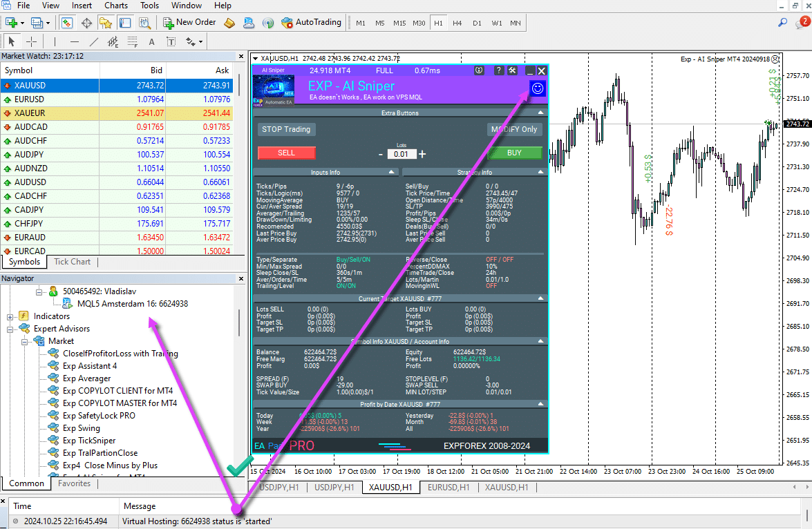Toggle the Market Watch window icon
This screenshot has height=529, width=812.
point(67,23)
